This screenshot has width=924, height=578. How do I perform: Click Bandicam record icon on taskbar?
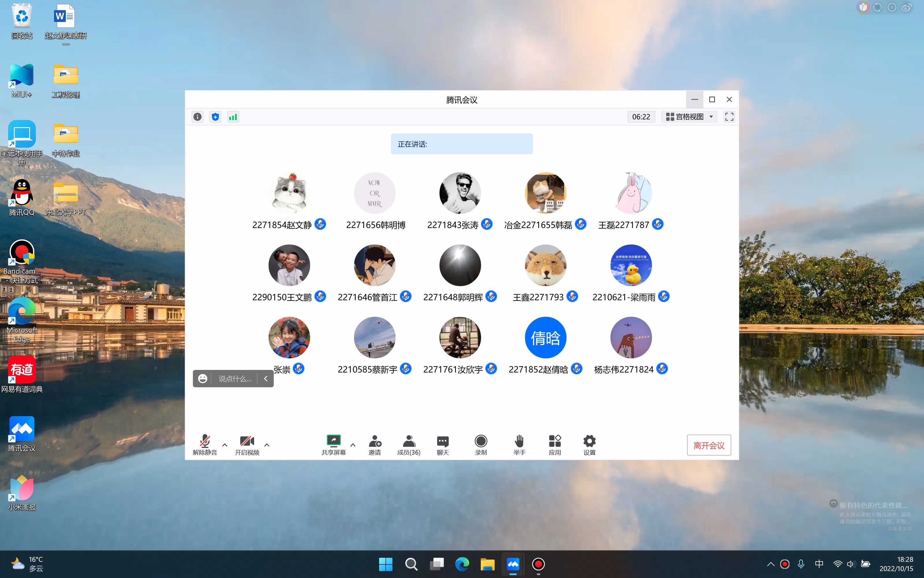point(538,564)
